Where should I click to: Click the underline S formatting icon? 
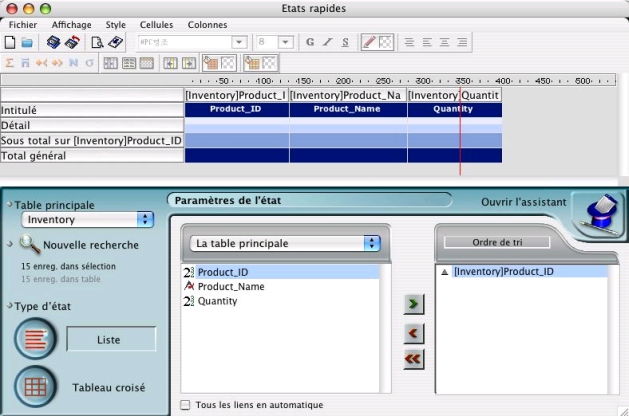click(x=345, y=43)
